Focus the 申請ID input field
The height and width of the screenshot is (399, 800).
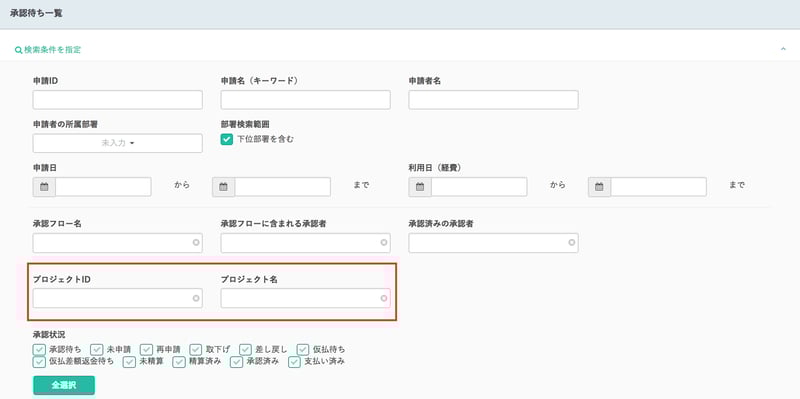coord(117,100)
